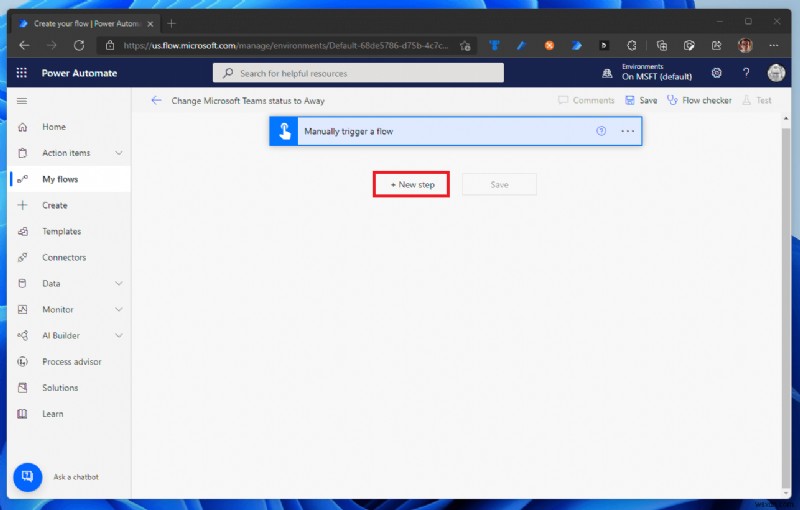Screen dimensions: 800x510
Task: Collapse the left navigation hamburger menu
Action: 22,101
